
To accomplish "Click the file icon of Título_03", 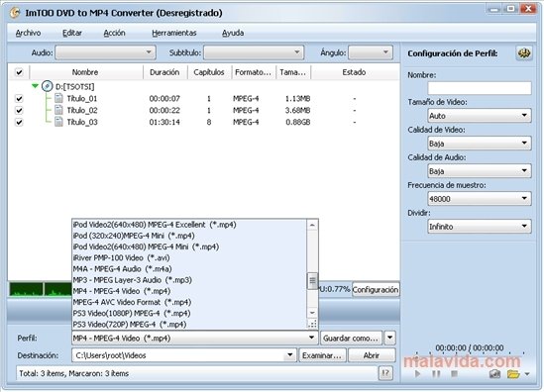I will (x=59, y=122).
